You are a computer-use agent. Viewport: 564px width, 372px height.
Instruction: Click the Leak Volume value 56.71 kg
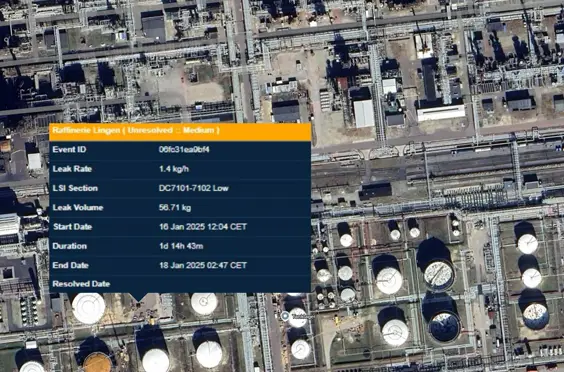click(x=175, y=208)
